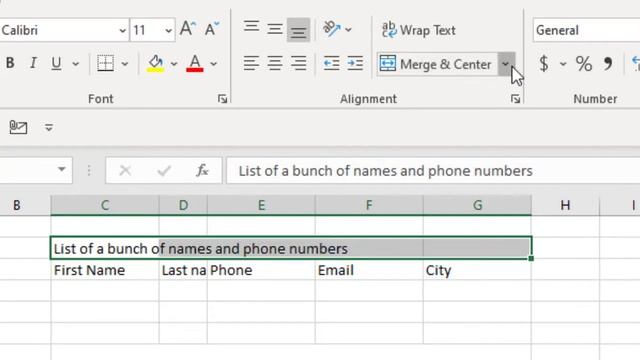Select cell with 'List of a bunch'

[105, 248]
